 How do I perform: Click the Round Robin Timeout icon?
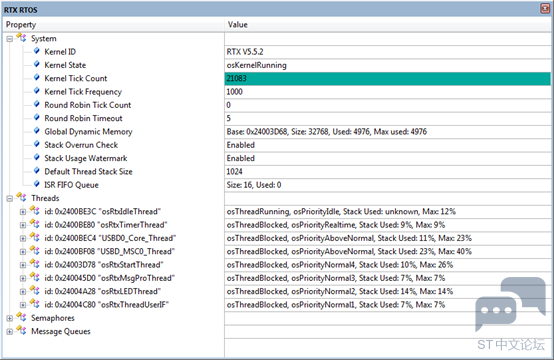(x=37, y=118)
